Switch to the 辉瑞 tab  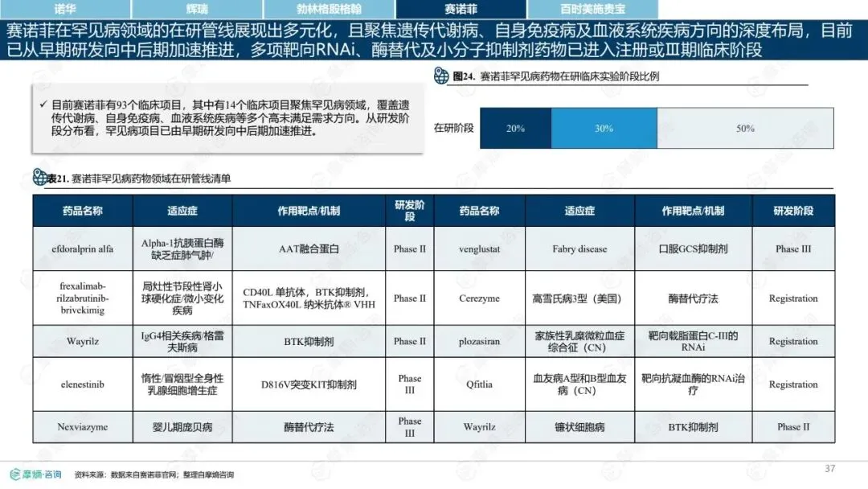tap(197, 9)
